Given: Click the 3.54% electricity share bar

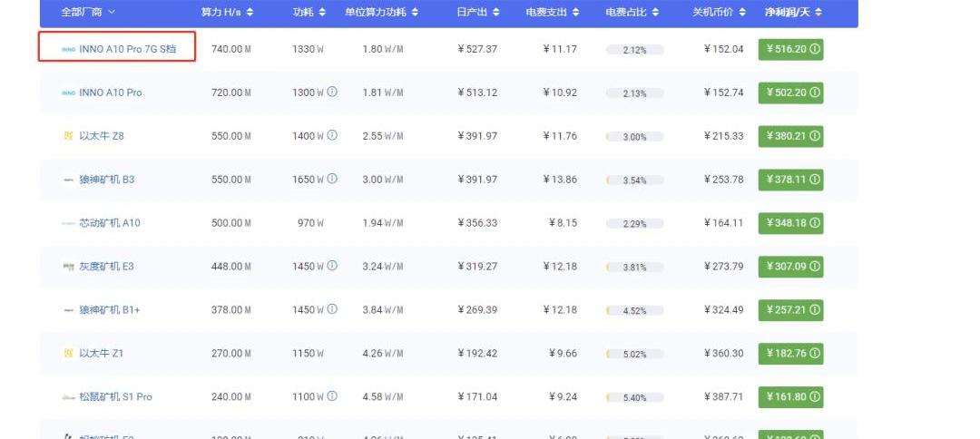Looking at the screenshot, I should [634, 180].
